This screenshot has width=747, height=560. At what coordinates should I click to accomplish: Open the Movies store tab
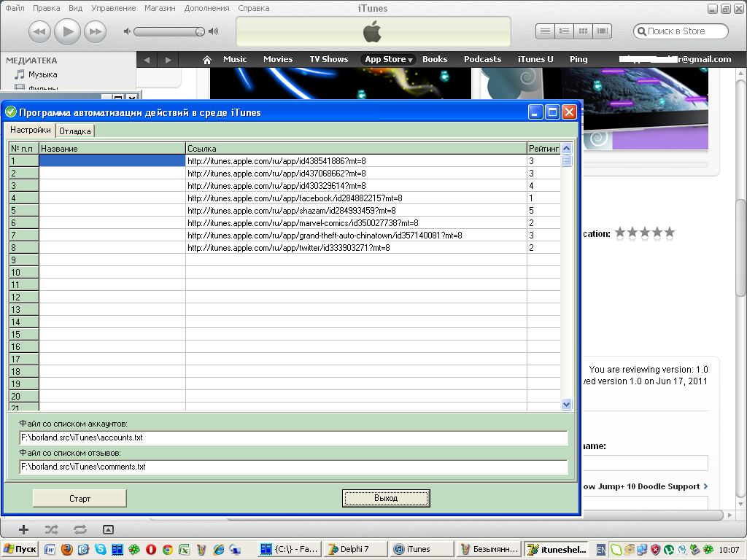[x=278, y=59]
